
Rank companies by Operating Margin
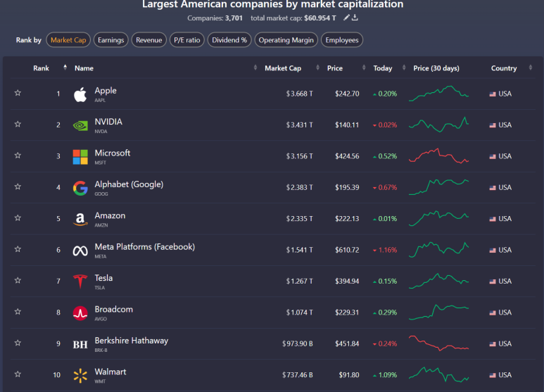(286, 40)
